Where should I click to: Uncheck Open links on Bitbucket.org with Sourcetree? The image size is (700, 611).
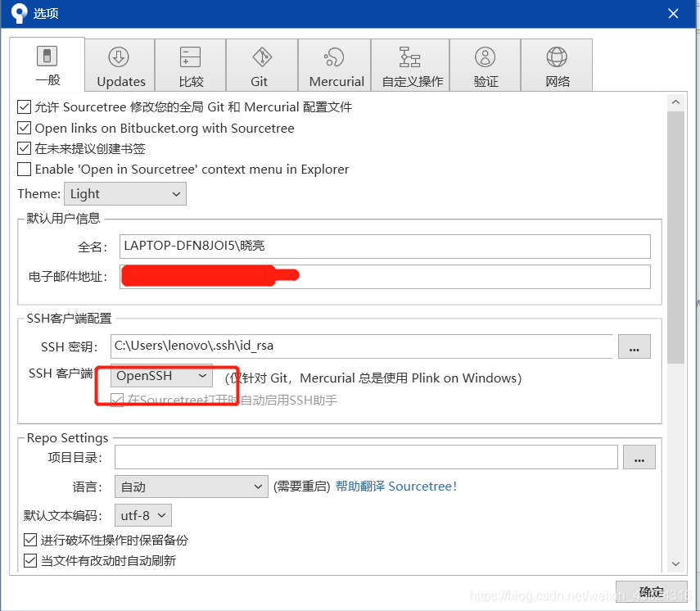tap(24, 129)
